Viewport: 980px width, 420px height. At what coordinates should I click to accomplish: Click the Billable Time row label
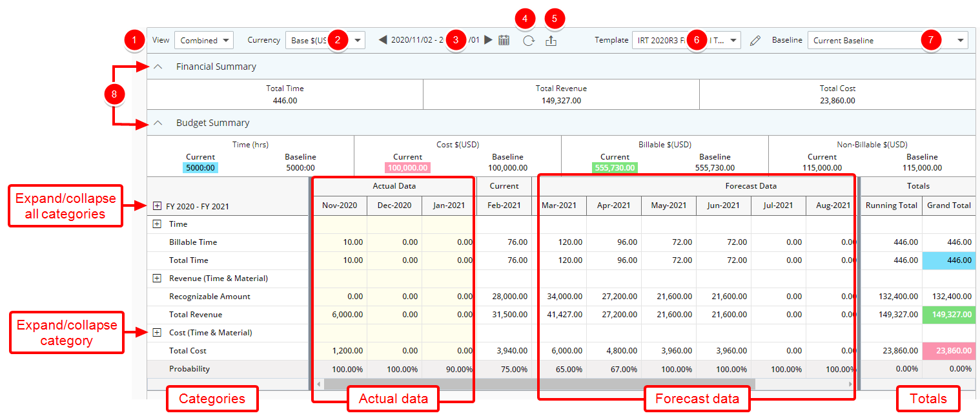tap(193, 242)
